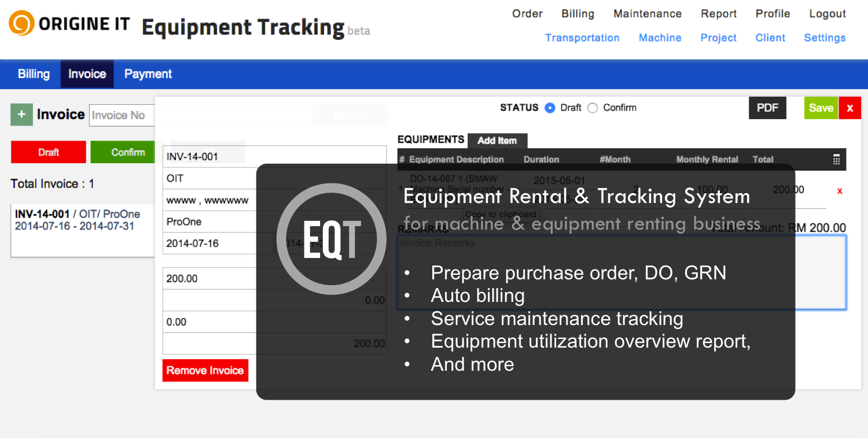Go to Client link

tap(770, 38)
